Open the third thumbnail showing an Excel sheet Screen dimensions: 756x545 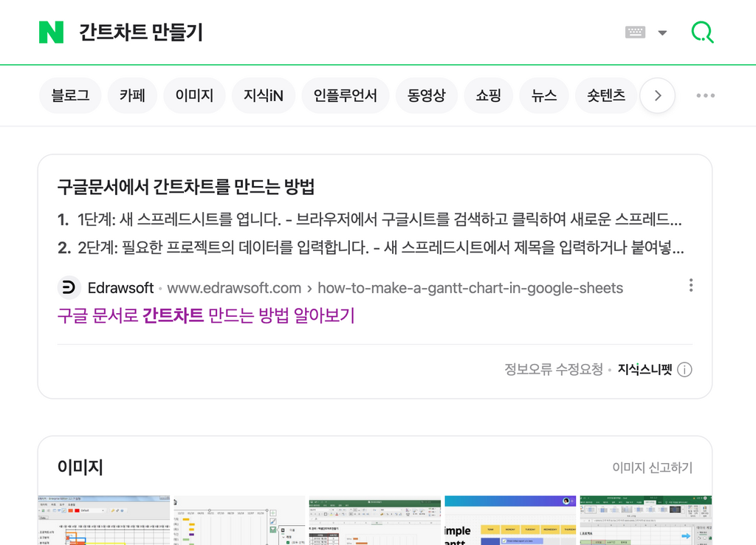click(x=375, y=521)
